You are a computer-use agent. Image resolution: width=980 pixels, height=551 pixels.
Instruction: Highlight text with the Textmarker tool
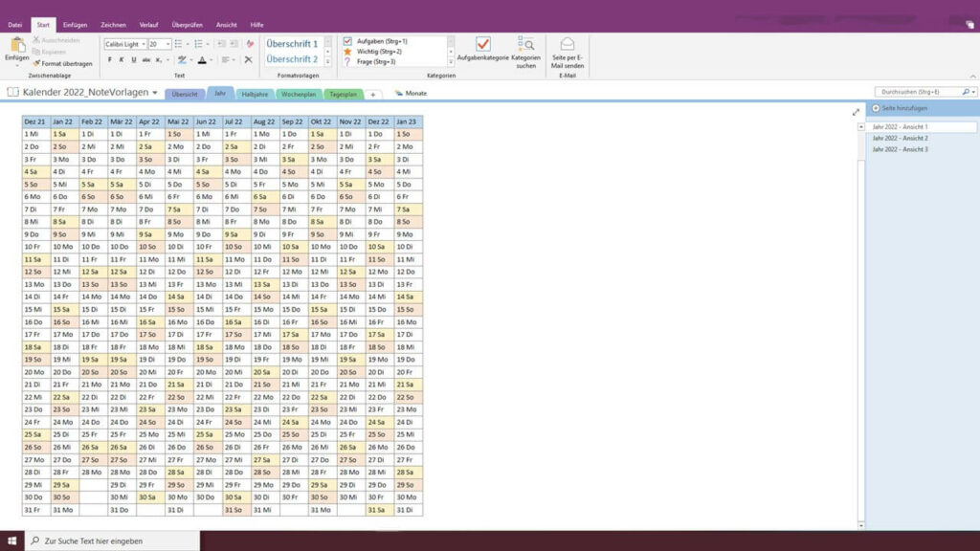183,58
